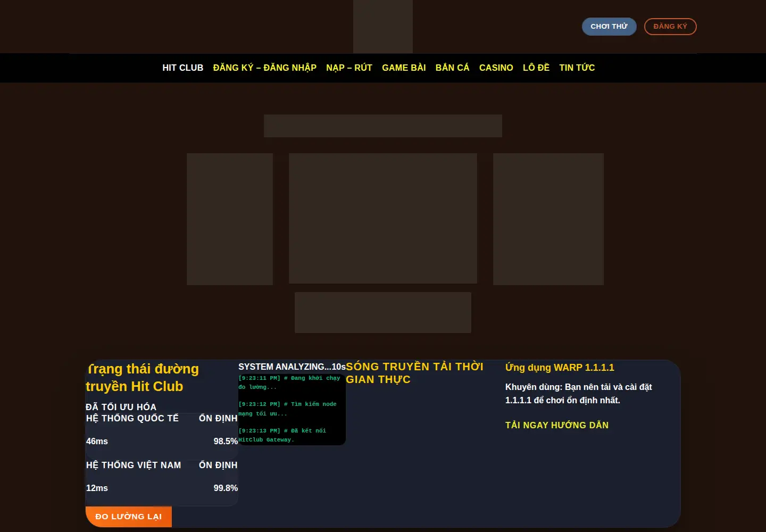
Task: Select the NẠP – RÚT menu item
Action: 349,68
